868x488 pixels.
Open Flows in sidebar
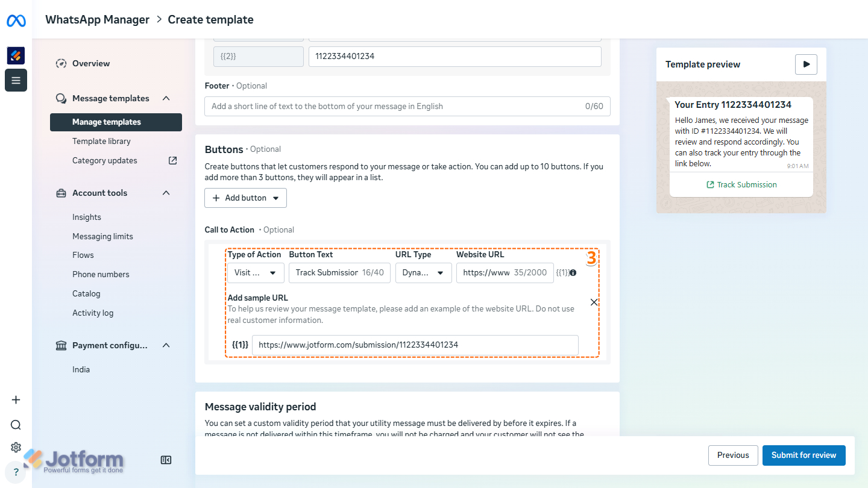tap(83, 255)
